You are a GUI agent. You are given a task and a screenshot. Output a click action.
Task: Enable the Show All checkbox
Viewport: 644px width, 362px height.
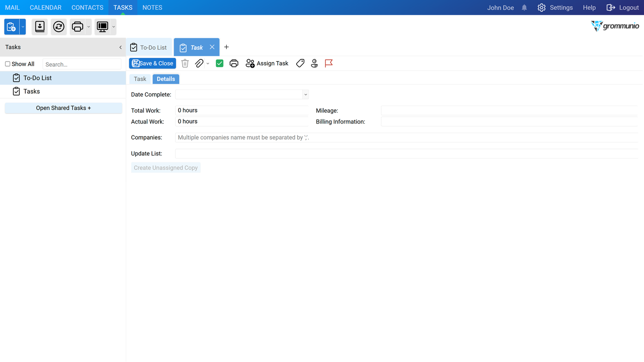(x=7, y=64)
